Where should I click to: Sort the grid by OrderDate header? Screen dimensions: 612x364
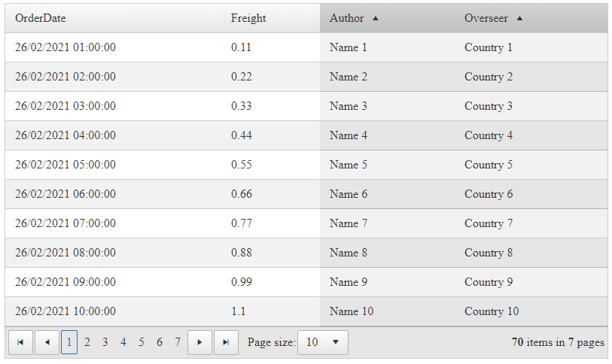tap(41, 18)
